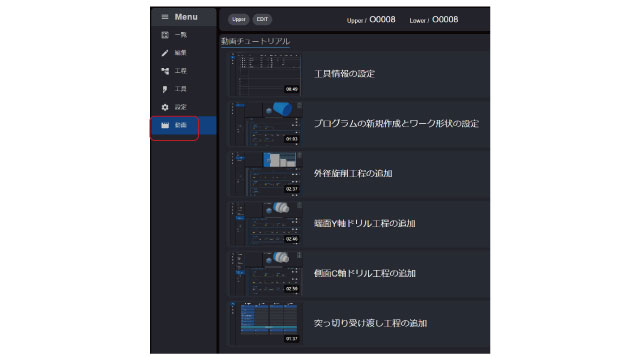Open the 設定 settings sidebar item

click(x=183, y=107)
